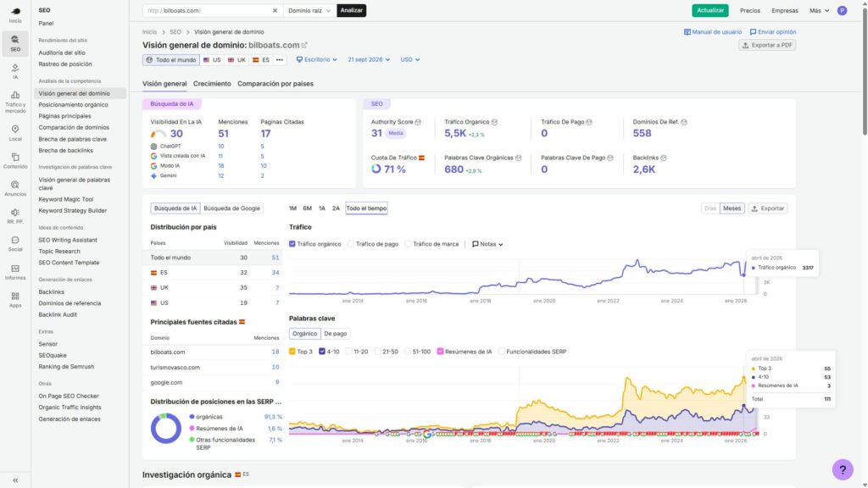Open the Dominio raíz dropdown
Viewport: 868px width, 488px height.
[x=309, y=10]
